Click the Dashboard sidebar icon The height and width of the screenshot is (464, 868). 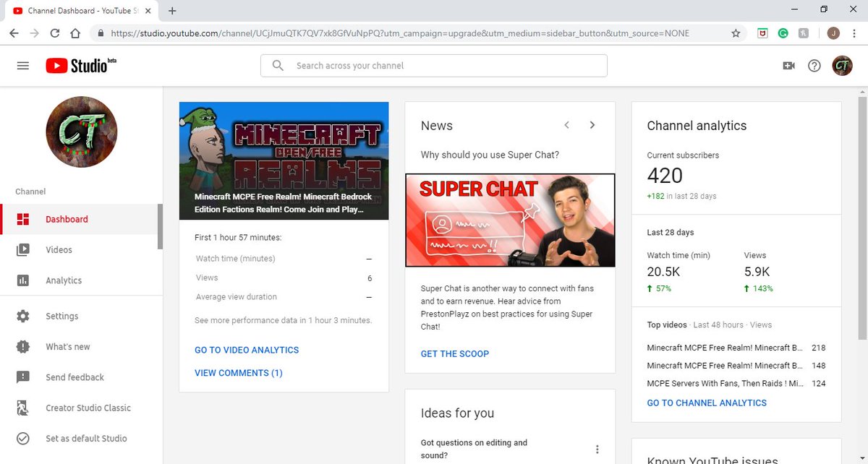(23, 220)
